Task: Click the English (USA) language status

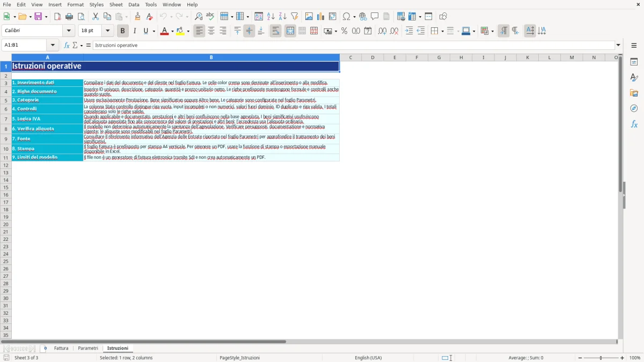Action: coord(368,358)
